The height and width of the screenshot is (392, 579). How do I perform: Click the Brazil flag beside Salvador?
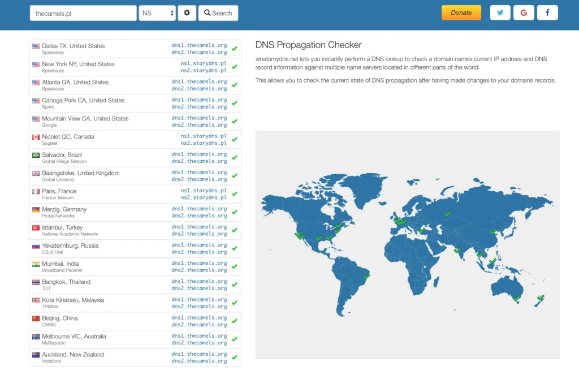[34, 154]
